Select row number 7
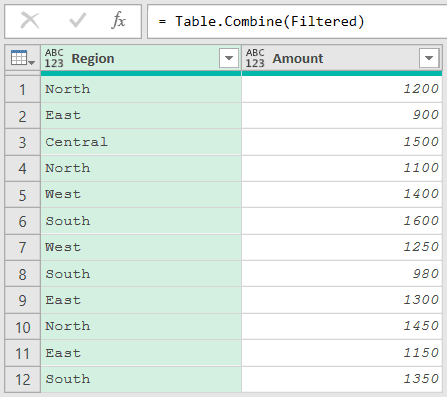 pyautogui.click(x=22, y=247)
